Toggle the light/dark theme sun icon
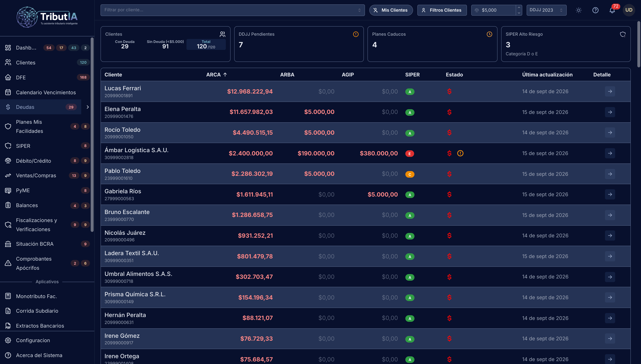The width and height of the screenshot is (641, 364). pos(579,10)
